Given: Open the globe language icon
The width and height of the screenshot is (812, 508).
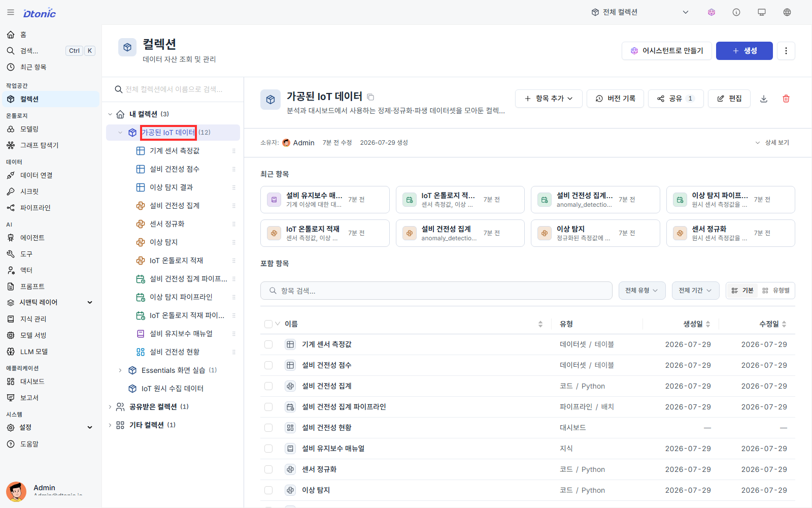Looking at the screenshot, I should (x=787, y=12).
